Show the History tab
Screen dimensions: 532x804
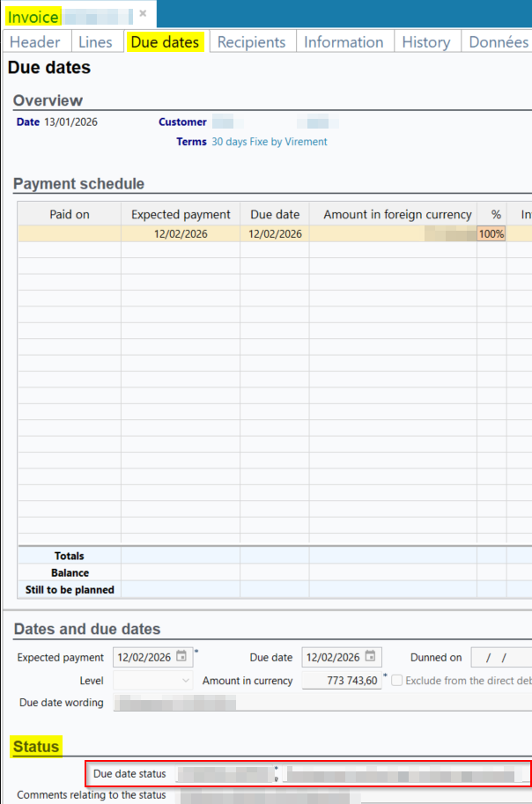point(426,42)
